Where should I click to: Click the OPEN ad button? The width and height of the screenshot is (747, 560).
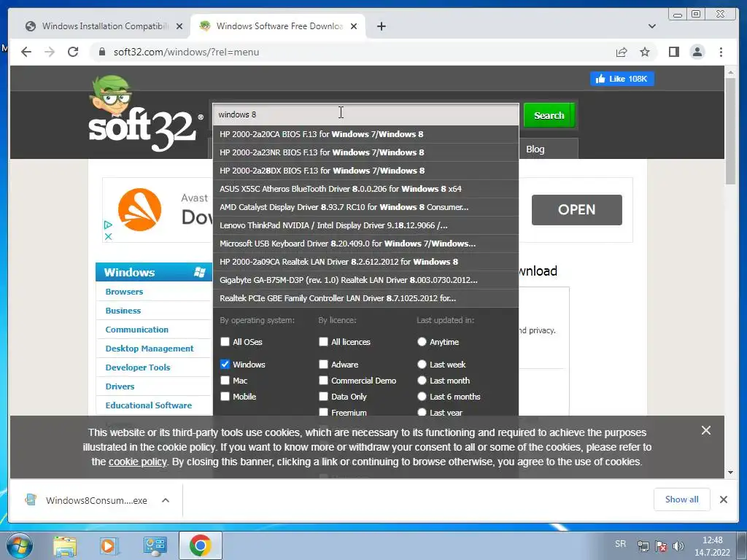[576, 209]
